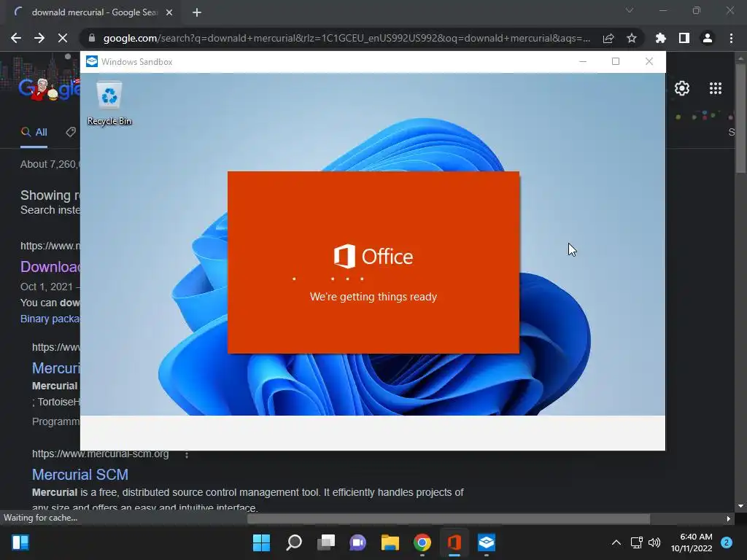Open the Widgets button in taskbar
The image size is (747, 560).
[20, 542]
